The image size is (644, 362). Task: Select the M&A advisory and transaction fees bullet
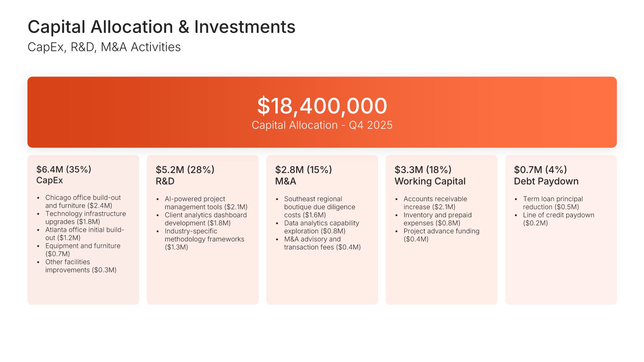tap(322, 243)
